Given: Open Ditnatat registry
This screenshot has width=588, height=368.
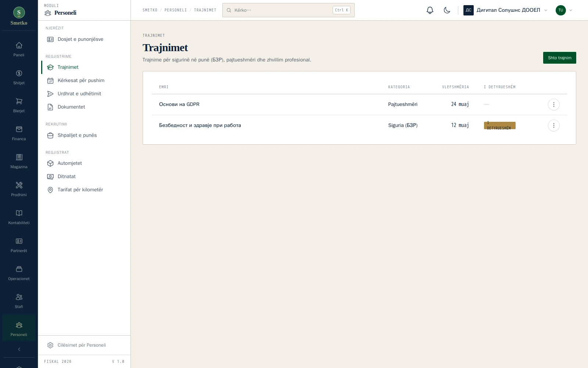Looking at the screenshot, I should (84, 177).
